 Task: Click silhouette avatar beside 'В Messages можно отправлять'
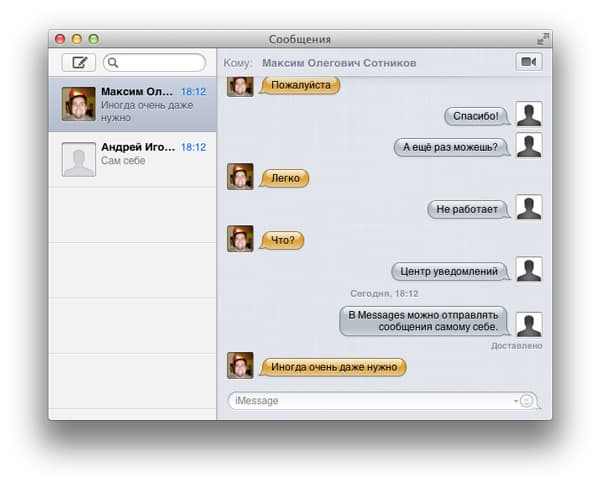529,325
